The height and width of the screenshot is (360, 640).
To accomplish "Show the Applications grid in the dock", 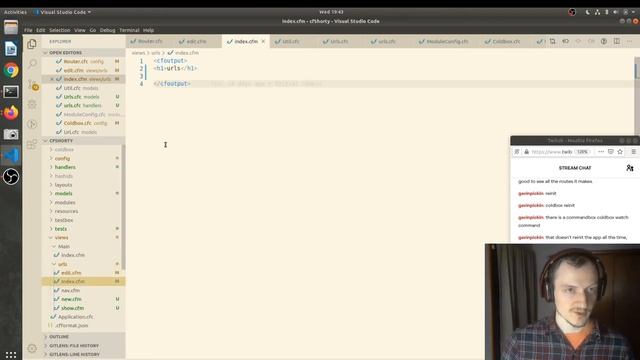I will click(x=11, y=355).
